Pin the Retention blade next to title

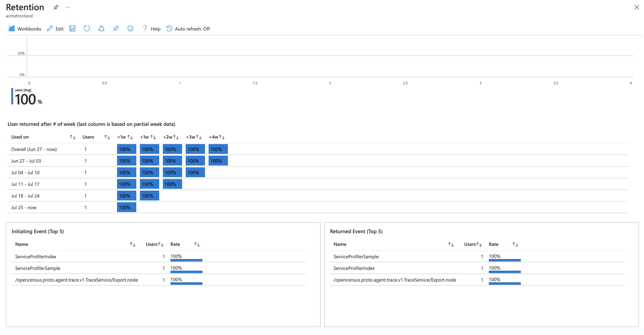tap(56, 7)
